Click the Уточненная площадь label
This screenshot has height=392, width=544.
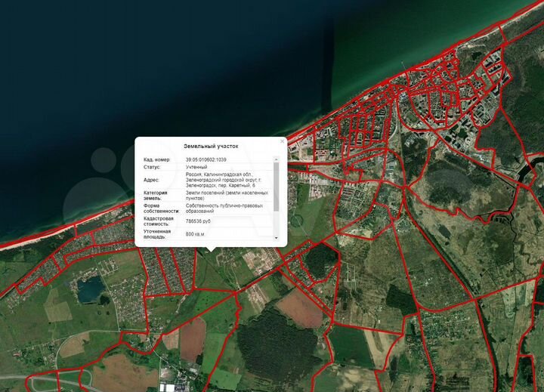157,234
